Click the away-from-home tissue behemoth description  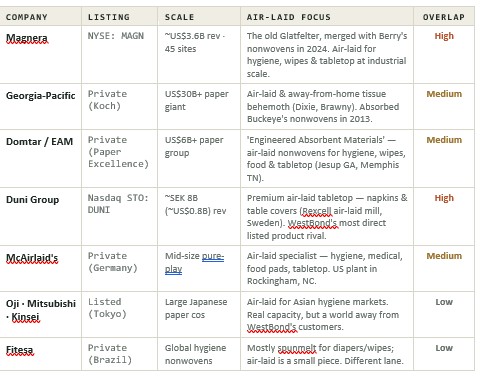coord(327,107)
